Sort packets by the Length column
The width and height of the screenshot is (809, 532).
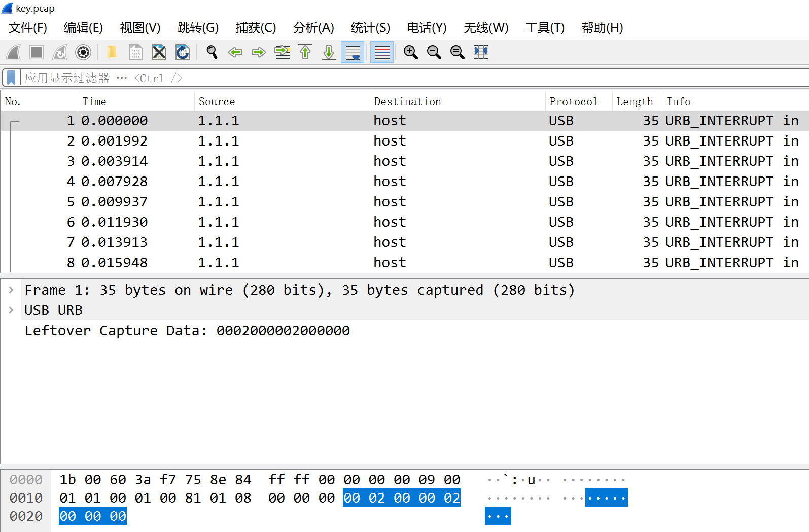[x=638, y=101]
